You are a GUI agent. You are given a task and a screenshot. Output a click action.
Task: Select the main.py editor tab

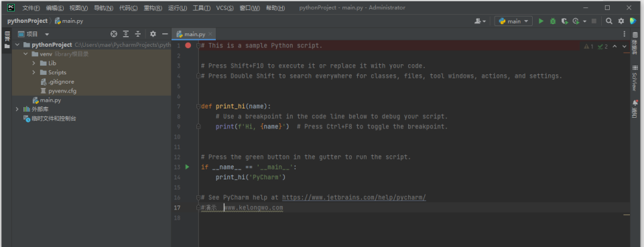(194, 34)
